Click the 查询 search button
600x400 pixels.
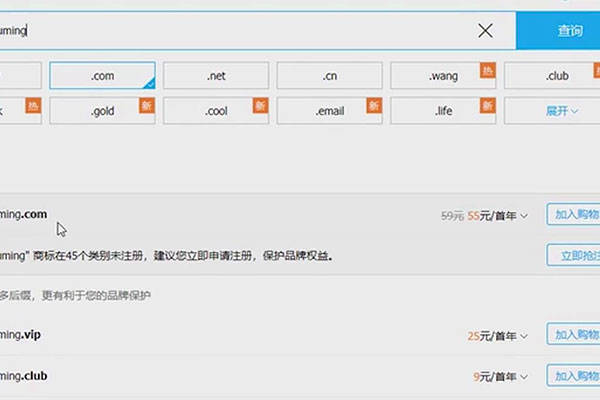click(x=569, y=30)
